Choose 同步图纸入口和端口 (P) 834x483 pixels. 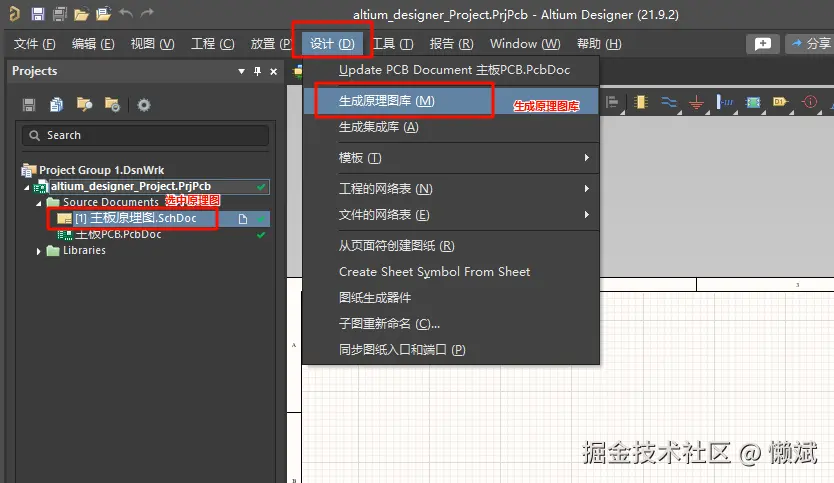click(x=451, y=349)
